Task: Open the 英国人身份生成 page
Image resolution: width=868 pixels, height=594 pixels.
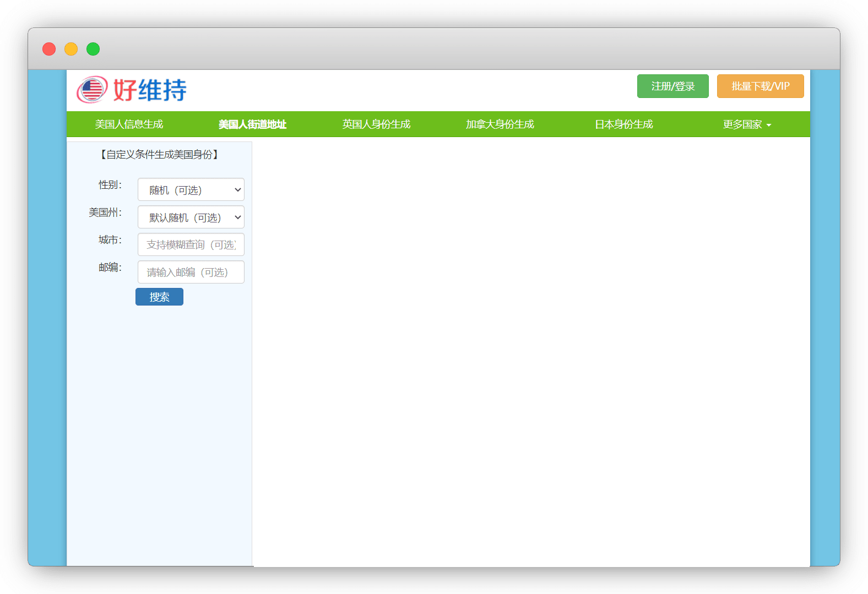Action: pos(376,124)
